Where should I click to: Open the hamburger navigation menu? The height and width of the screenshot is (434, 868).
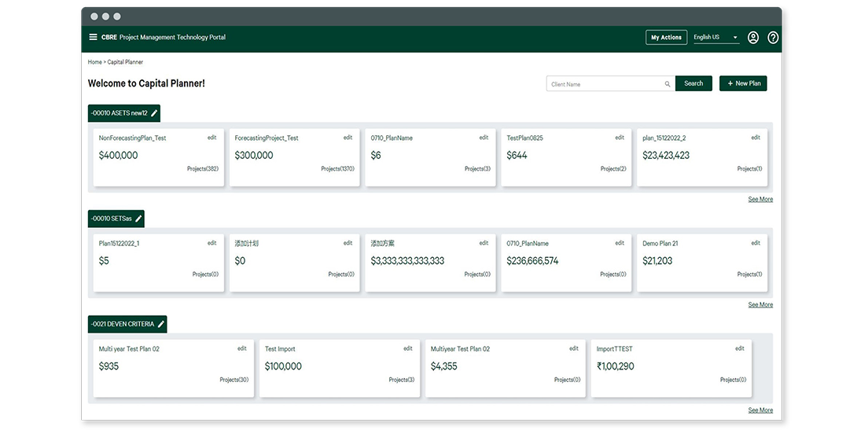coord(93,37)
